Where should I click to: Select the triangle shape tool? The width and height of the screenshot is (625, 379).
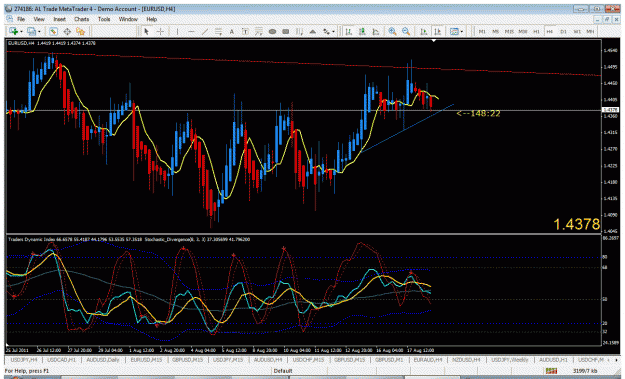pyautogui.click(x=313, y=31)
